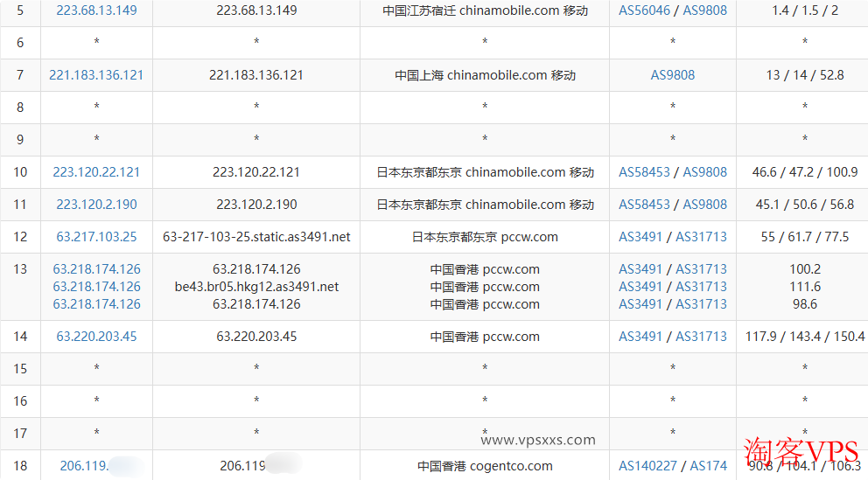Open the partially blurred 206.119 IP link

83,466
